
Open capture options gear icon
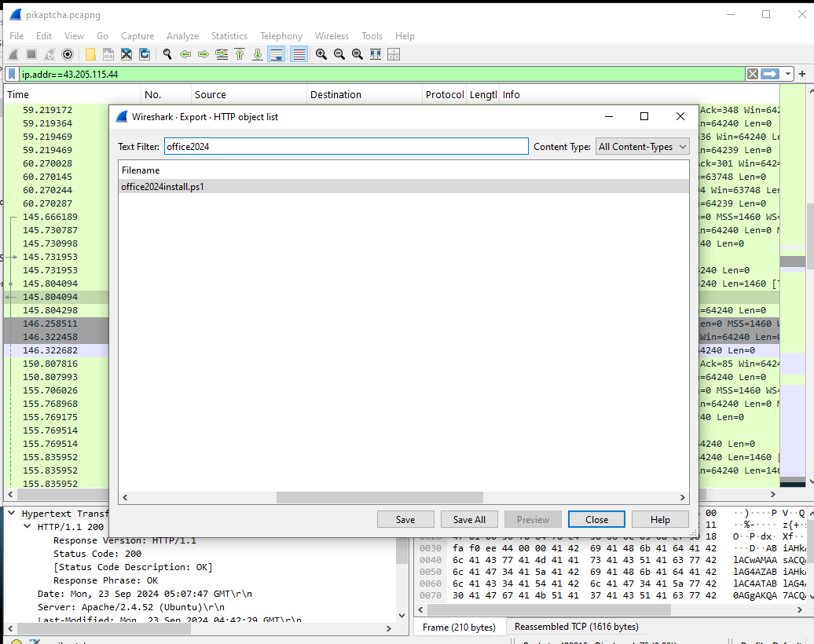coord(68,54)
